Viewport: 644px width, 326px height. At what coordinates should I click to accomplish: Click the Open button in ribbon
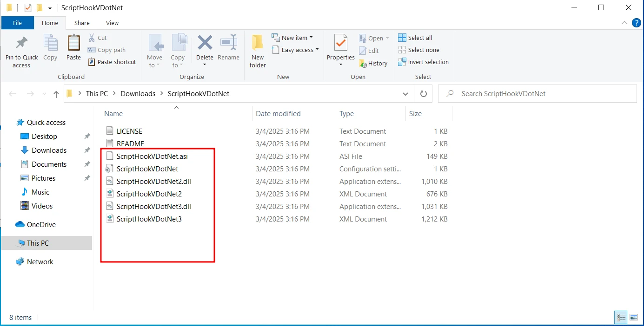pyautogui.click(x=374, y=38)
